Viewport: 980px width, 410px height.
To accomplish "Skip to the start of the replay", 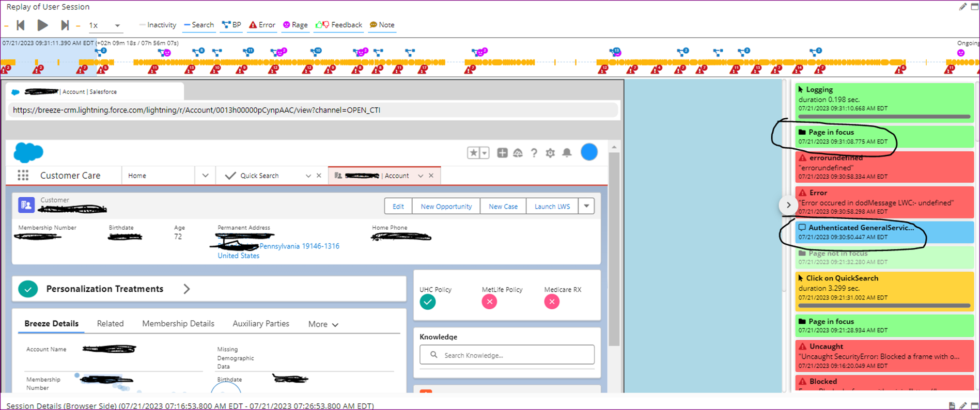I will (21, 25).
